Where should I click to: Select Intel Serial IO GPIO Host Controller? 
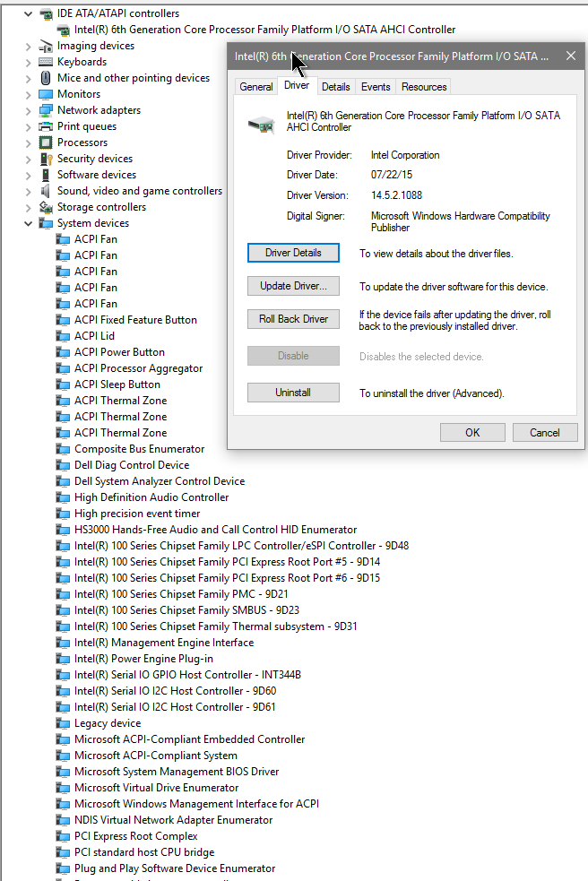coord(187,675)
